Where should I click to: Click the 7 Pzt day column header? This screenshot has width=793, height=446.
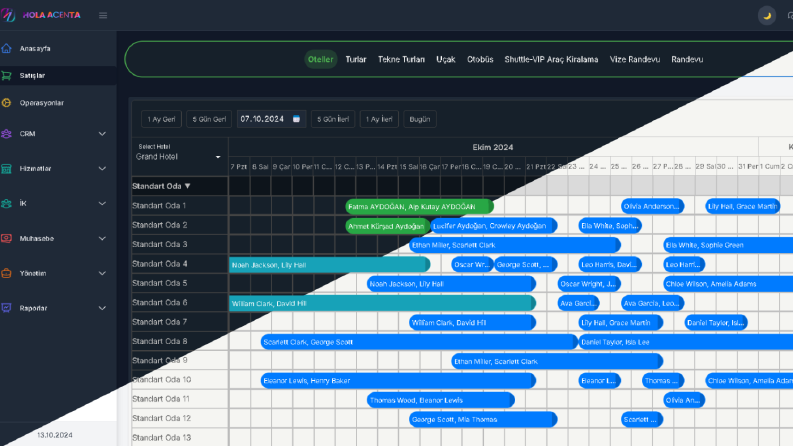(238, 166)
